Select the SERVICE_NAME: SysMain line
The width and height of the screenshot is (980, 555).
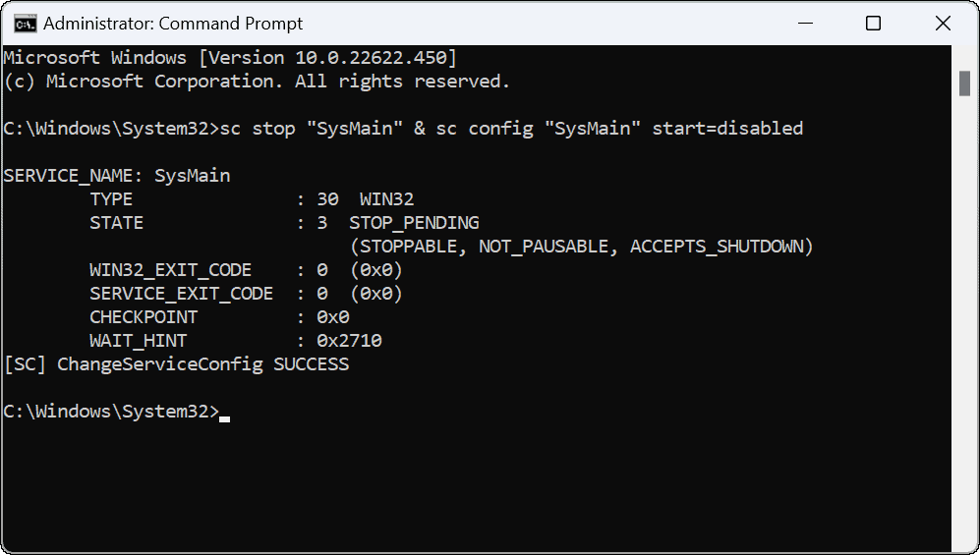click(117, 176)
